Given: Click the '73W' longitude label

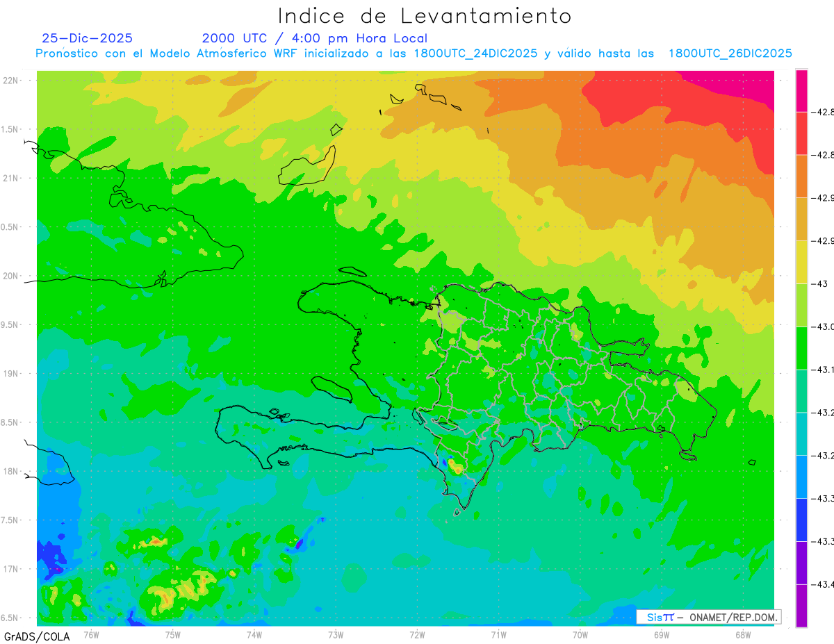Looking at the screenshot, I should 336,634.
